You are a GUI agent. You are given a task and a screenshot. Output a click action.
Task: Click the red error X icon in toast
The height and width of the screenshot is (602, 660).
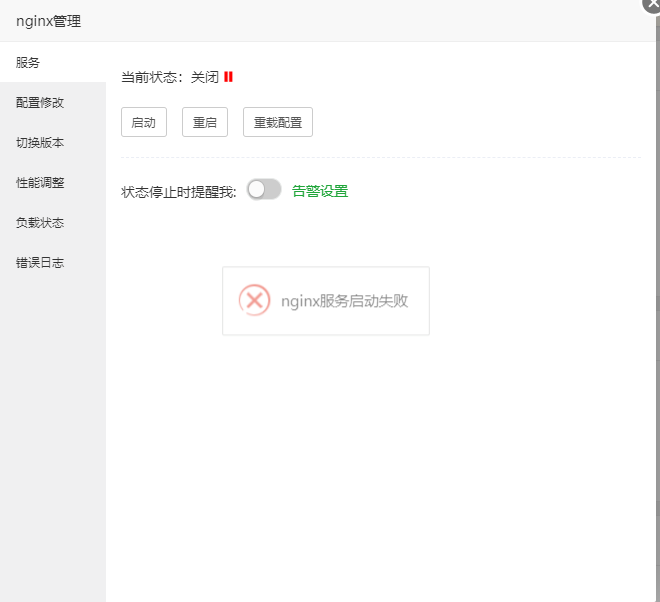[254, 300]
